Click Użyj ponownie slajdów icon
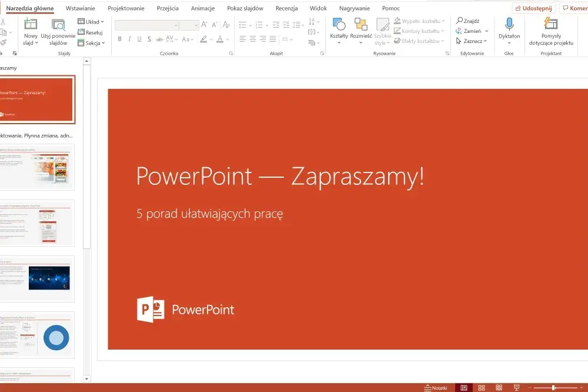Image resolution: width=588 pixels, height=392 pixels. point(58,25)
